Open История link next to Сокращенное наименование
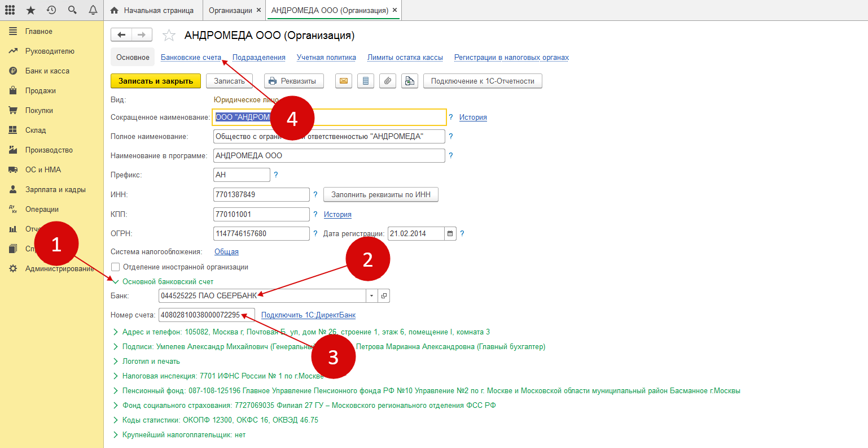This screenshot has width=868, height=448. click(473, 118)
